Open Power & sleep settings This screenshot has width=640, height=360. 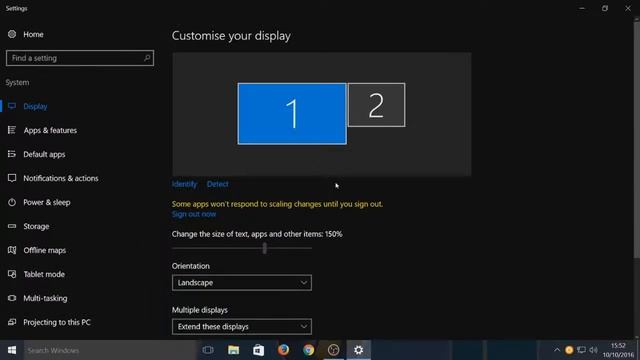tap(47, 202)
